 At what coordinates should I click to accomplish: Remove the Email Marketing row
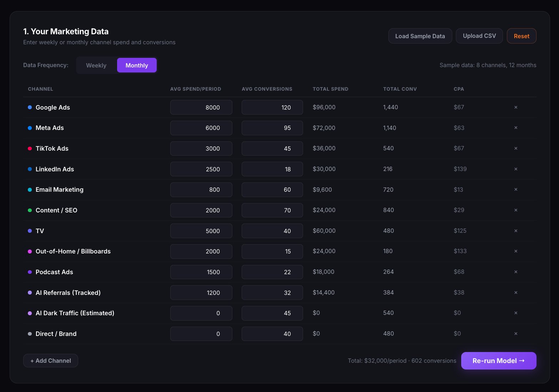[516, 190]
